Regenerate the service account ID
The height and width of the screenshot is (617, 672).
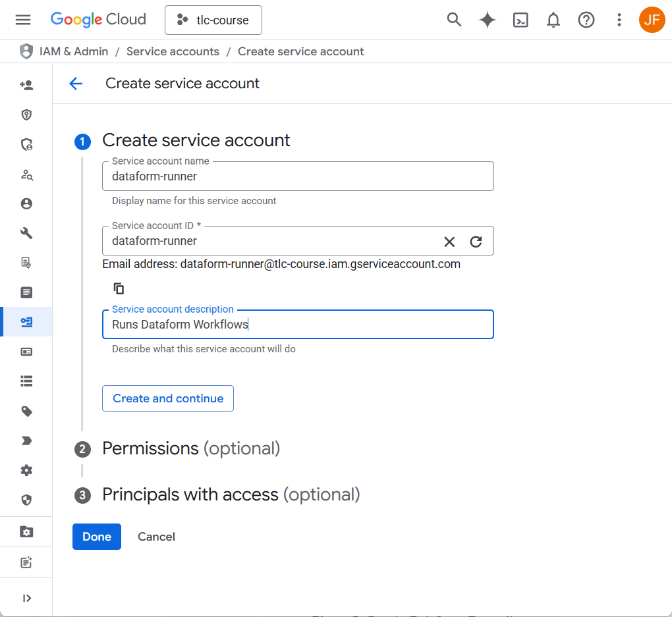(x=476, y=242)
